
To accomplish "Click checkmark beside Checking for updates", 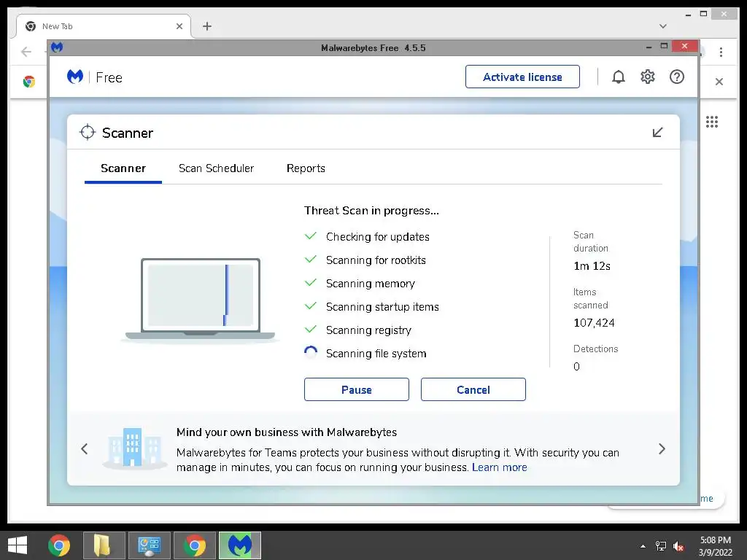I will pos(311,236).
